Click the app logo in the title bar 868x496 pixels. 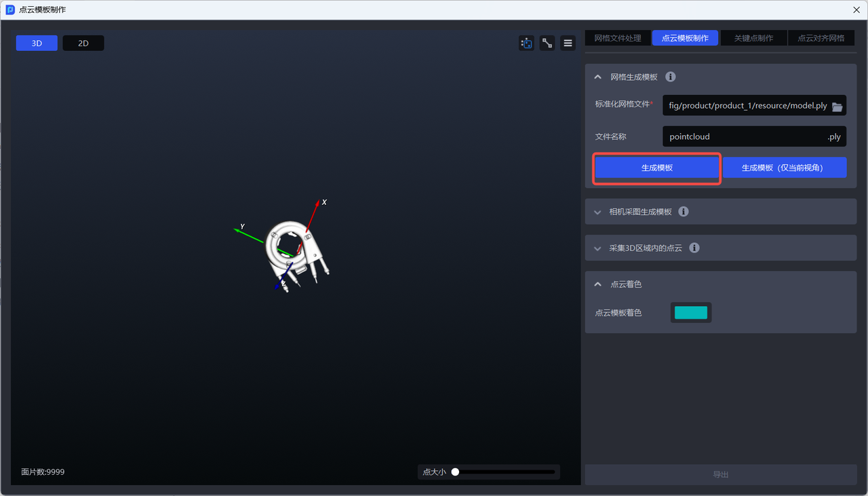tap(10, 10)
